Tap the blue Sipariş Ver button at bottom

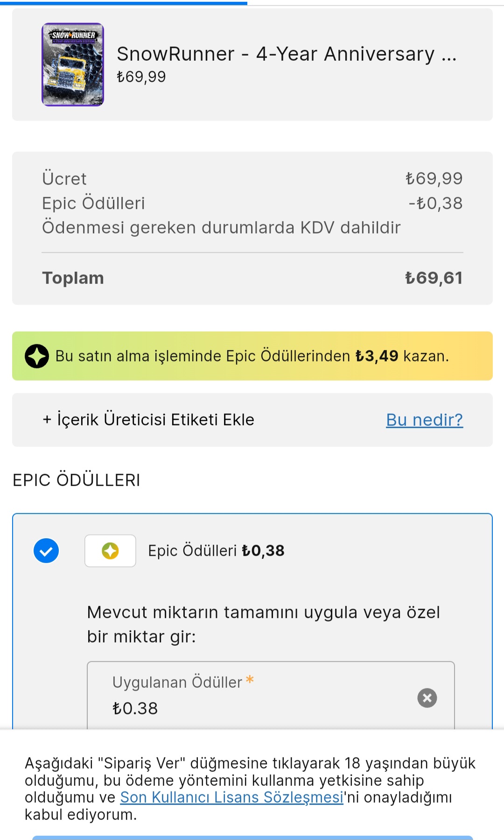click(252, 838)
